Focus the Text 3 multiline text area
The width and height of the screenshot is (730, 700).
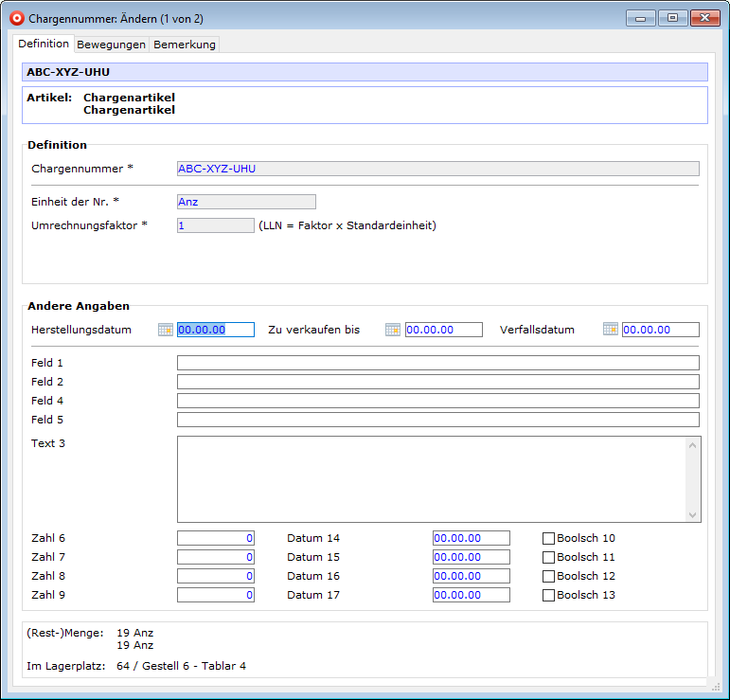pyautogui.click(x=431, y=478)
